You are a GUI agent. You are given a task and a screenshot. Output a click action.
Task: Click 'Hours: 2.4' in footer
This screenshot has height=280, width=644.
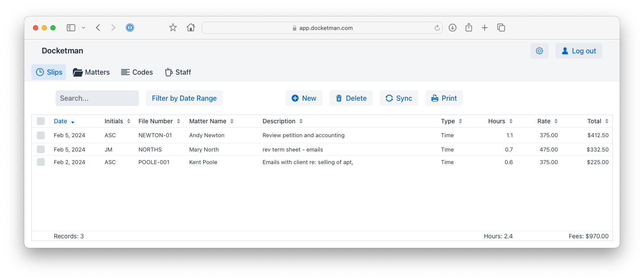pyautogui.click(x=498, y=236)
